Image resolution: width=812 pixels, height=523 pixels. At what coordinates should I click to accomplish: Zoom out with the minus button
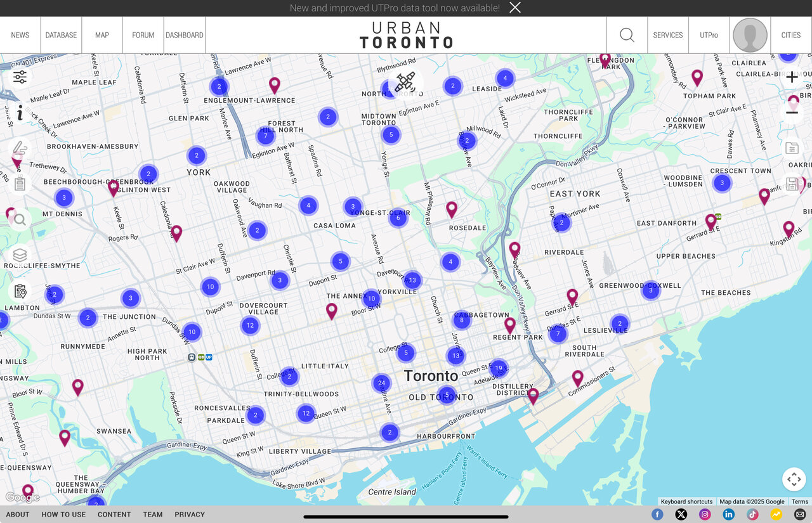(x=792, y=113)
